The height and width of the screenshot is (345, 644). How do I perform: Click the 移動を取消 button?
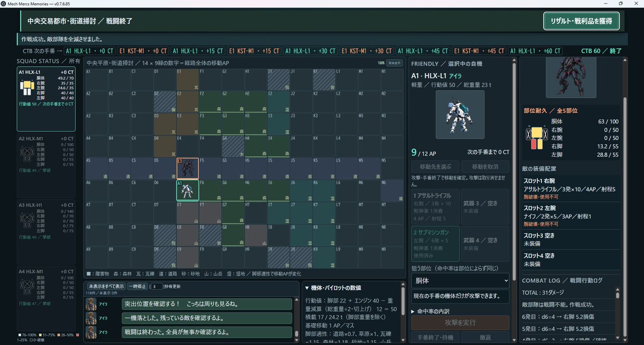click(x=486, y=166)
